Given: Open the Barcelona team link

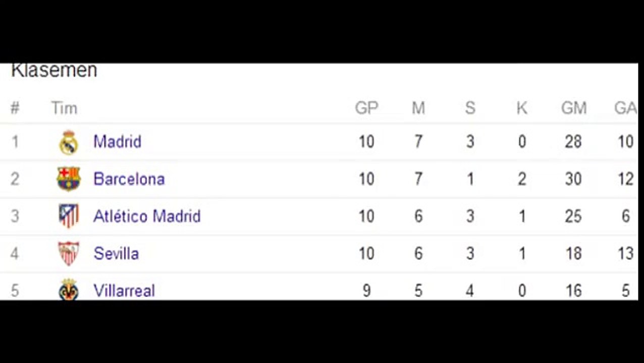Looking at the screenshot, I should tap(129, 179).
